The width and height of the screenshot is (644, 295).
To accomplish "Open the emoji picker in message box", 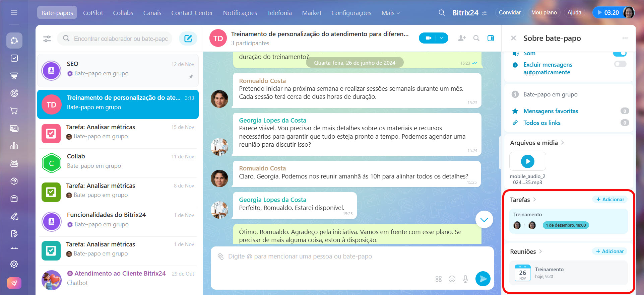I will pyautogui.click(x=452, y=279).
